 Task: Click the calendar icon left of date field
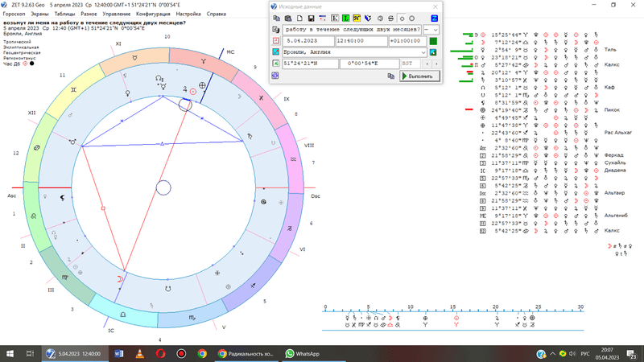pyautogui.click(x=276, y=40)
